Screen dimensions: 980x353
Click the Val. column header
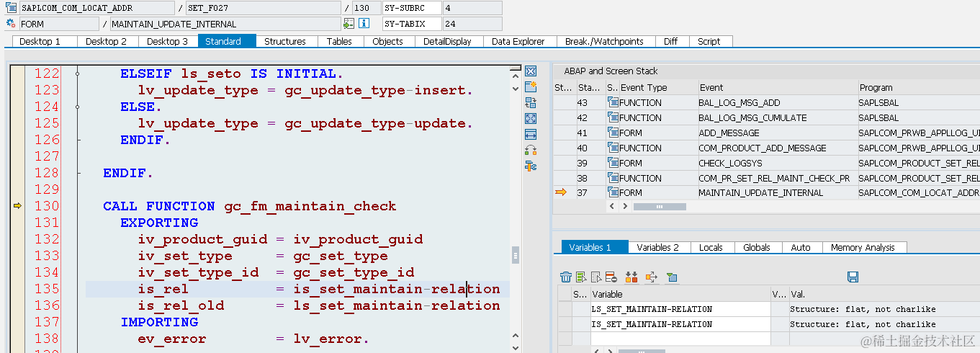tap(883, 294)
